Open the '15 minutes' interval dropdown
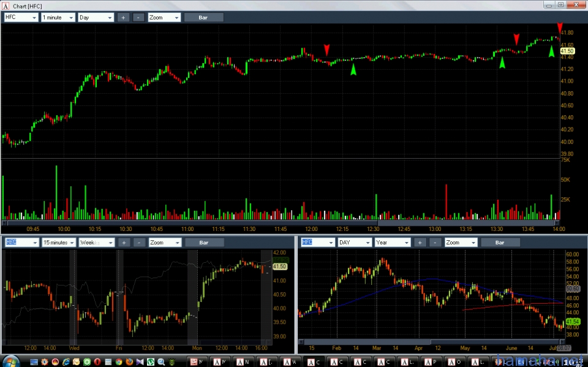The image size is (588, 367). click(x=59, y=243)
